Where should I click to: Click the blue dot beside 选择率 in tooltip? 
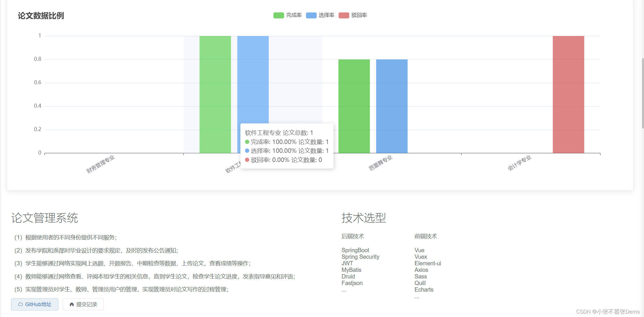tap(247, 151)
